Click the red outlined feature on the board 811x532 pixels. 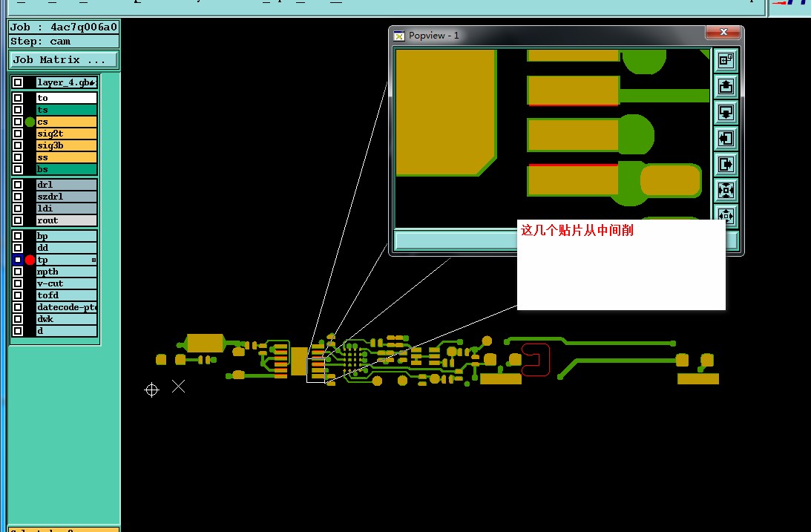click(535, 359)
